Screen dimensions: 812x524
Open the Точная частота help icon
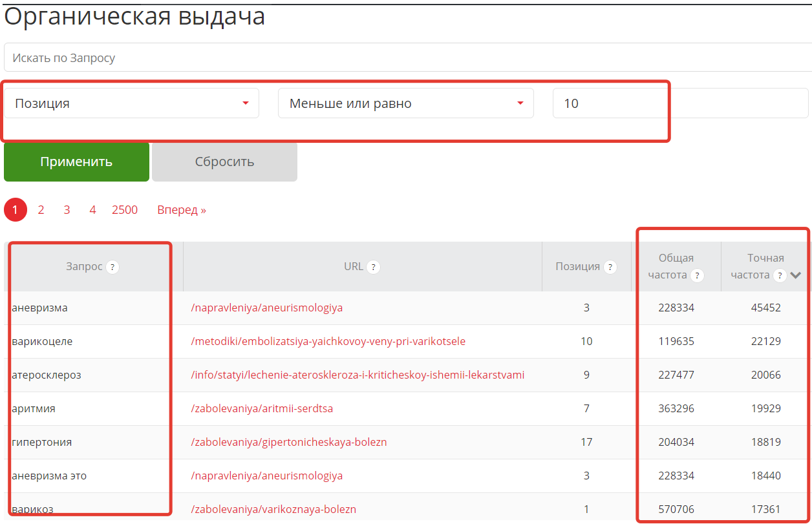782,274
